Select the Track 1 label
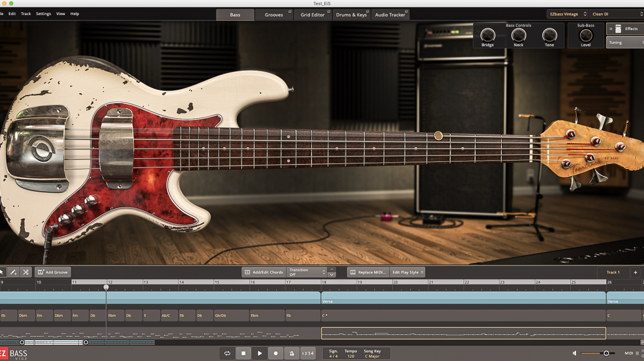 613,272
